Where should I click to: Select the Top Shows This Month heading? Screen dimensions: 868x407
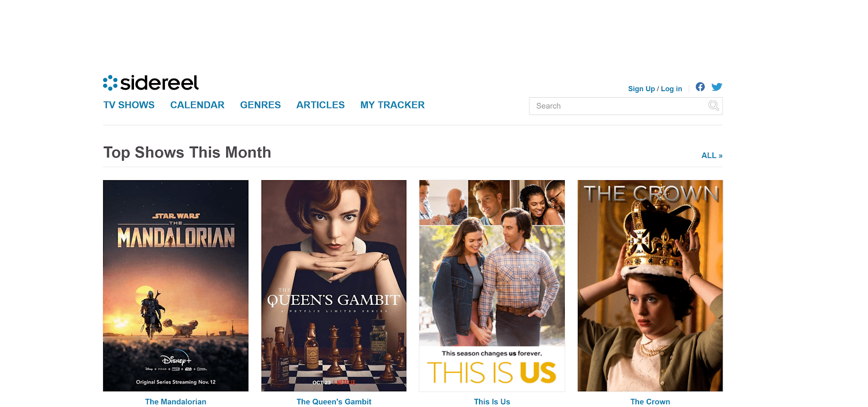click(x=187, y=152)
